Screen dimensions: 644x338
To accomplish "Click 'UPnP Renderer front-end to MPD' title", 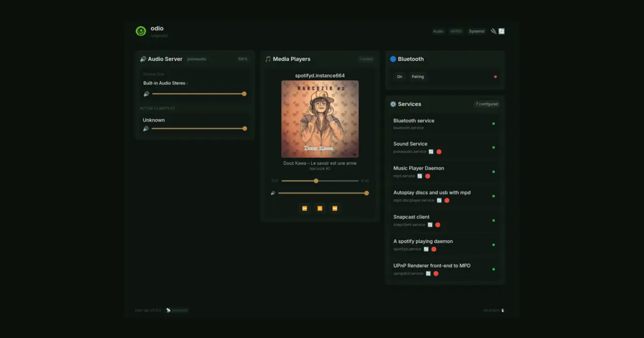I will (433, 266).
